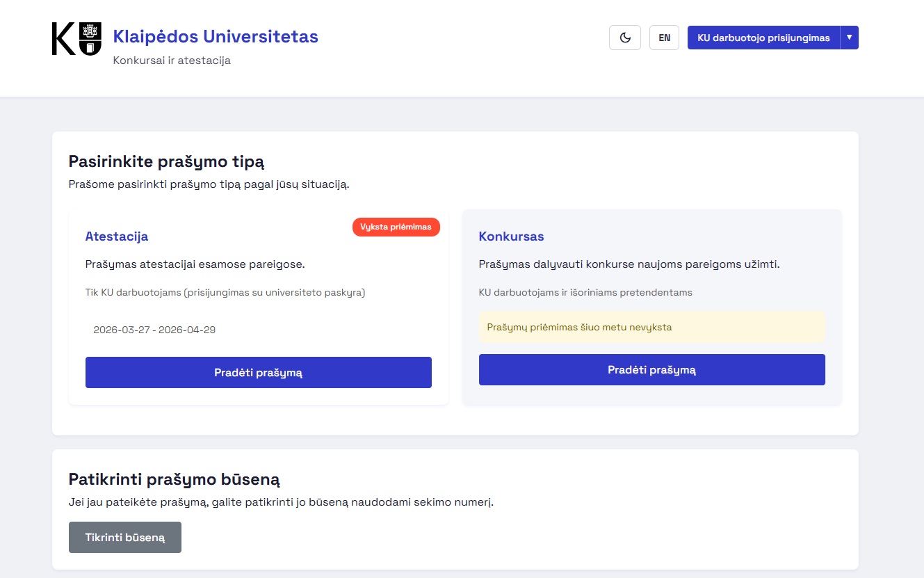Click the Tik KU darbuotojams eligibility note
Screen dimensions: 924x578
(225, 292)
